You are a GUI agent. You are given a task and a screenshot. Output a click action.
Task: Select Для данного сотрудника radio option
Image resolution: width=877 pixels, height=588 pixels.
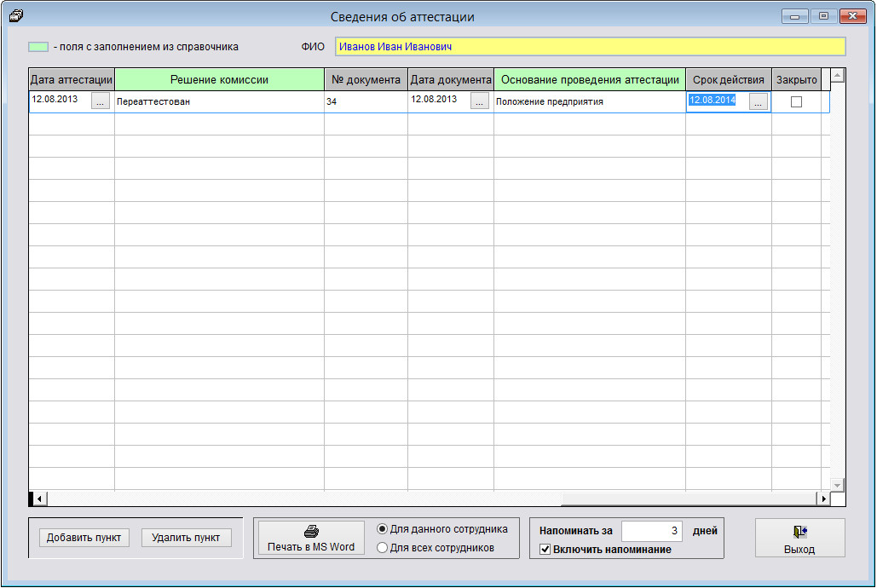coord(383,529)
